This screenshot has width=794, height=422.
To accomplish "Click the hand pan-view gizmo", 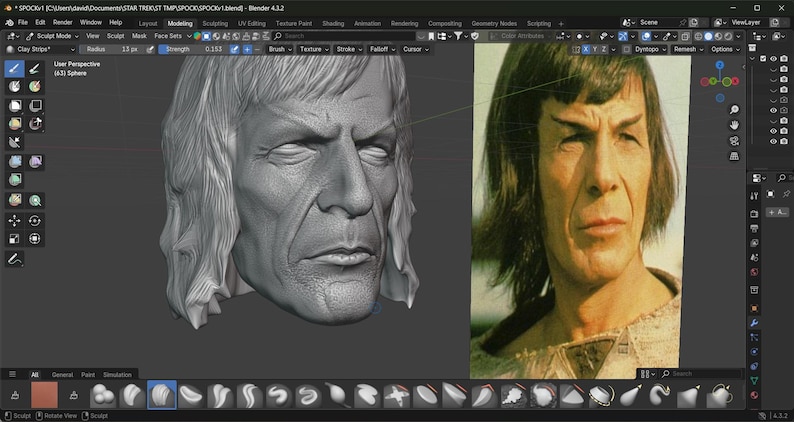I will pyautogui.click(x=734, y=125).
